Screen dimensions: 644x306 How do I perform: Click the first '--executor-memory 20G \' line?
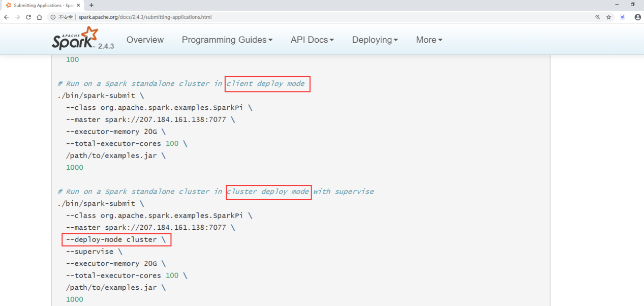tap(116, 132)
